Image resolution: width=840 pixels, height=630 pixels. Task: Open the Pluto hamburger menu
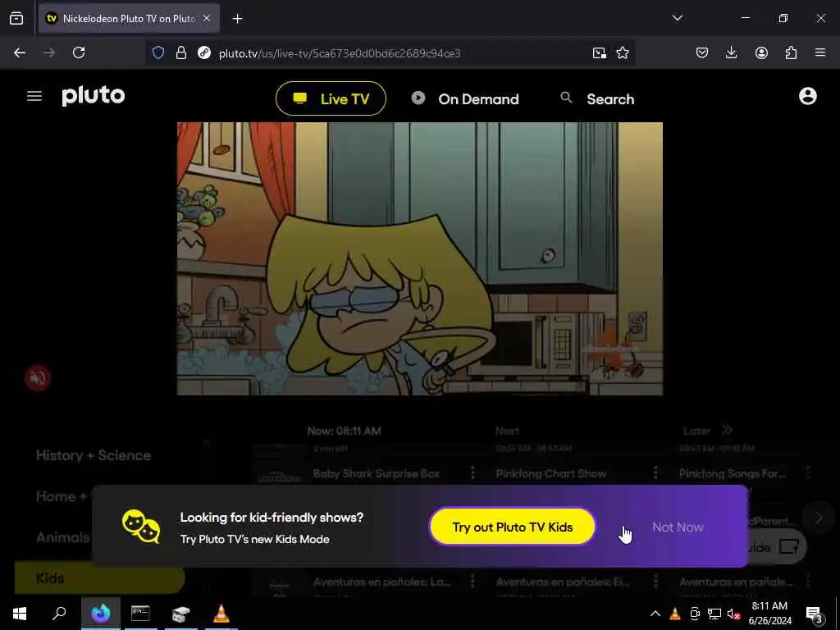point(34,97)
